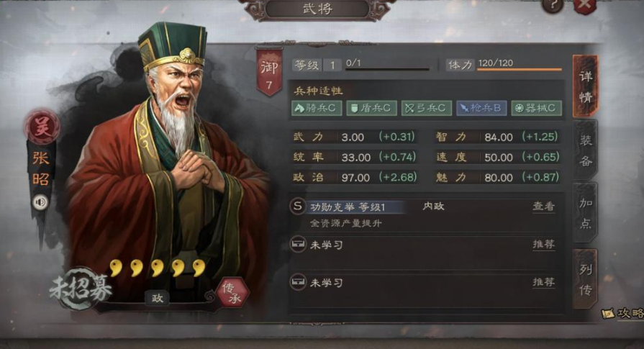Switch to the 加点 attribute points tab
The height and width of the screenshot is (349, 644).
click(x=585, y=213)
